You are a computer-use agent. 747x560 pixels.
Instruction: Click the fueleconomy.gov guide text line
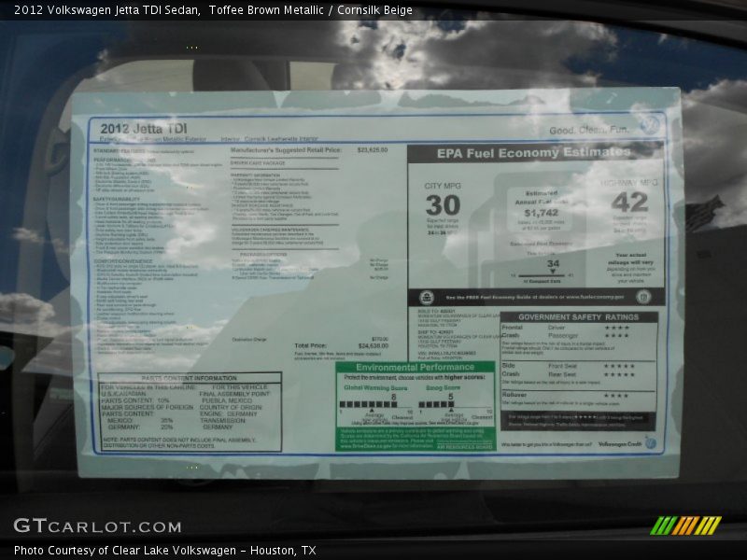coord(535,297)
